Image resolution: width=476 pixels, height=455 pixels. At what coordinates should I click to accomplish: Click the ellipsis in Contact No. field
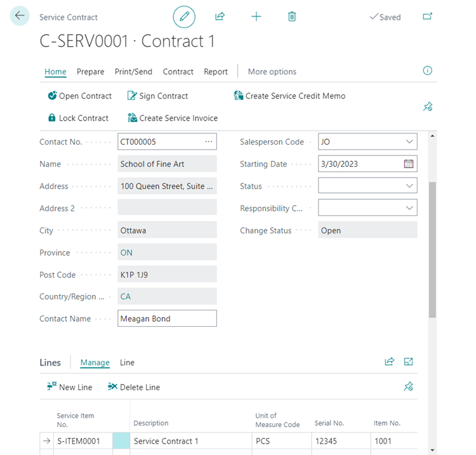208,142
